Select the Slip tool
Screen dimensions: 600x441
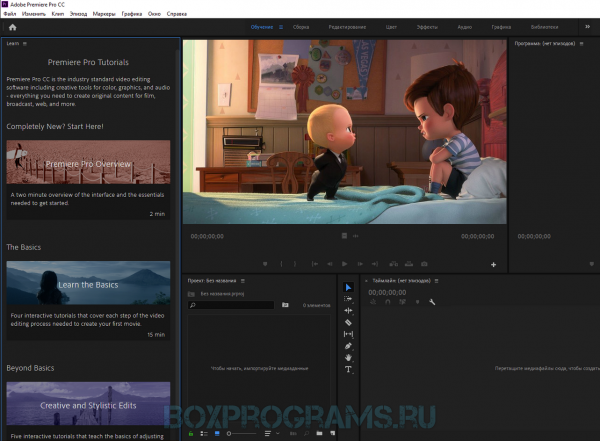coord(348,334)
